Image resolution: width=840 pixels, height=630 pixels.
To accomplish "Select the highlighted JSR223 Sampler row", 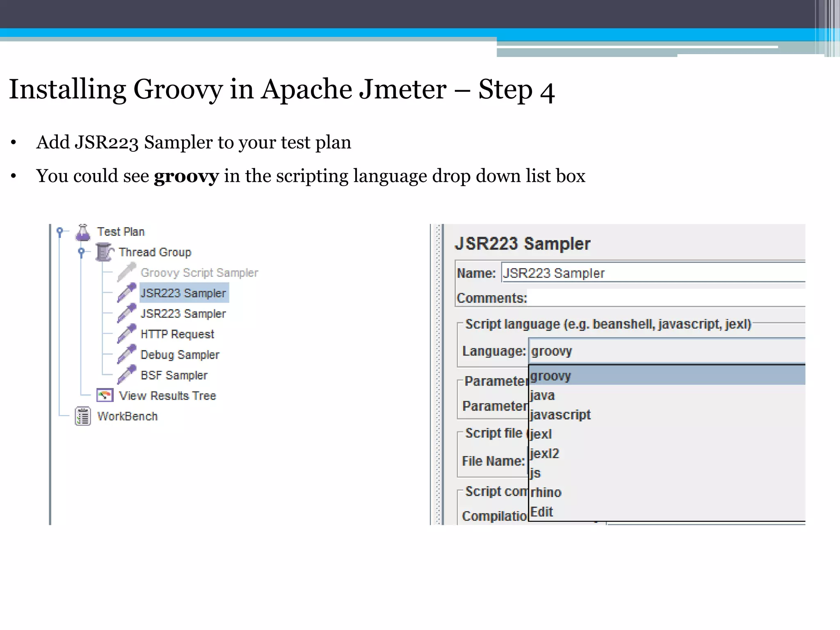I will point(184,293).
